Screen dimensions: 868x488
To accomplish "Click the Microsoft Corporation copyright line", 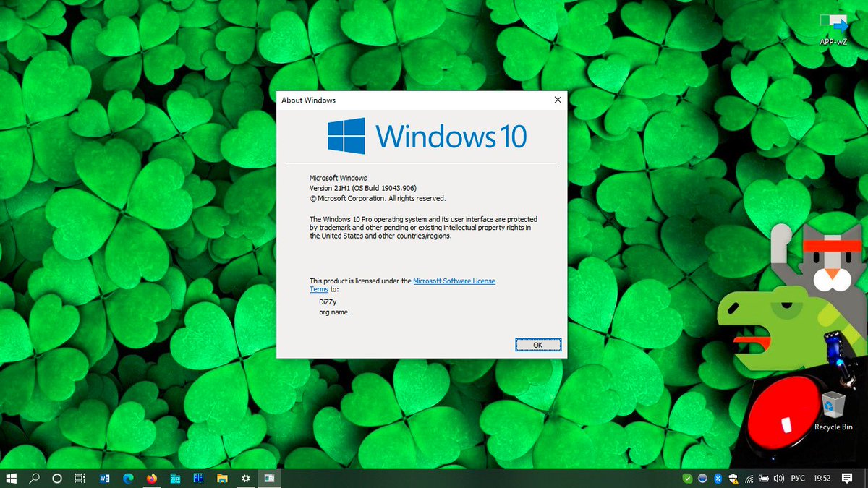I will coord(378,198).
